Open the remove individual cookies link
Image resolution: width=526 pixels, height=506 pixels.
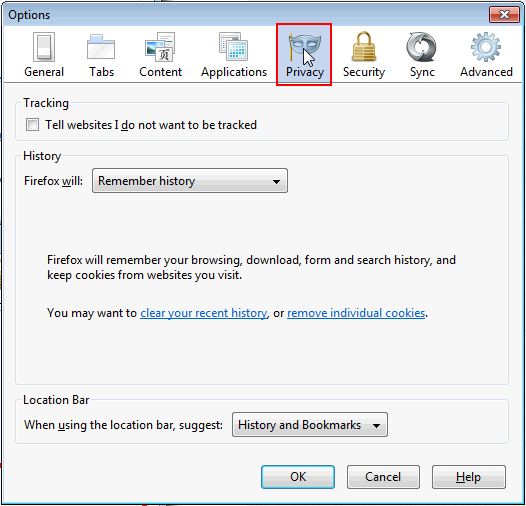pyautogui.click(x=356, y=313)
